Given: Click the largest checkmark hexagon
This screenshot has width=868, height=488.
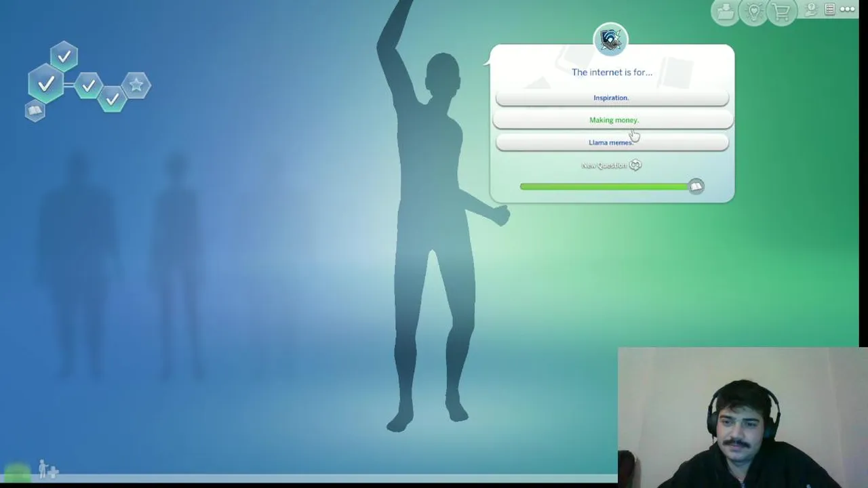Looking at the screenshot, I should pyautogui.click(x=46, y=85).
